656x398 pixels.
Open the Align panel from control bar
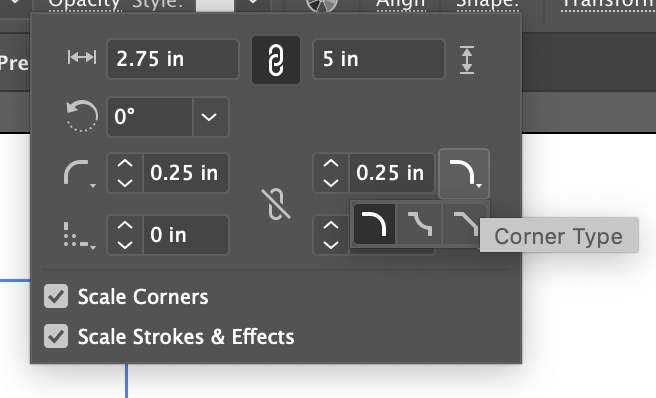pyautogui.click(x=400, y=4)
